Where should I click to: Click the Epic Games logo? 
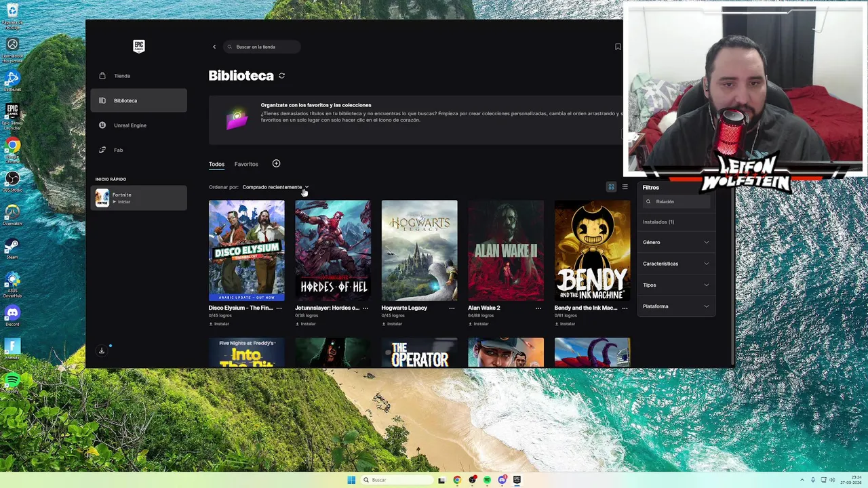click(139, 46)
